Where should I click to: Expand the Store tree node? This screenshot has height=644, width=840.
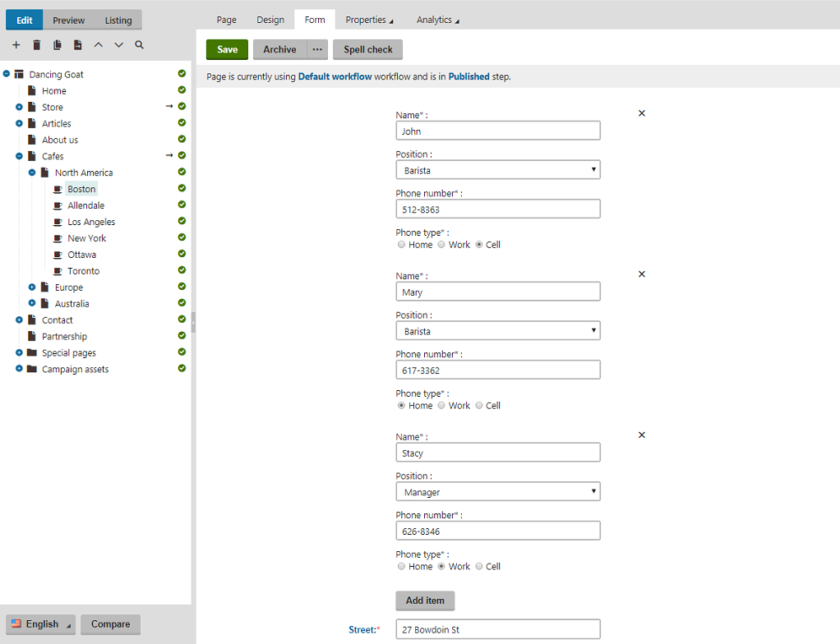pyautogui.click(x=19, y=107)
